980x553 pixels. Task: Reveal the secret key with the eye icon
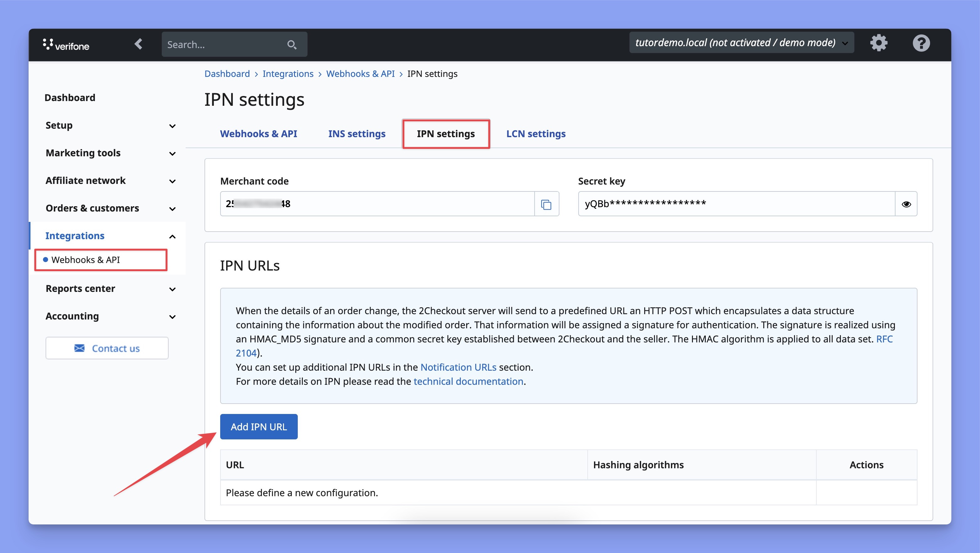(x=906, y=204)
